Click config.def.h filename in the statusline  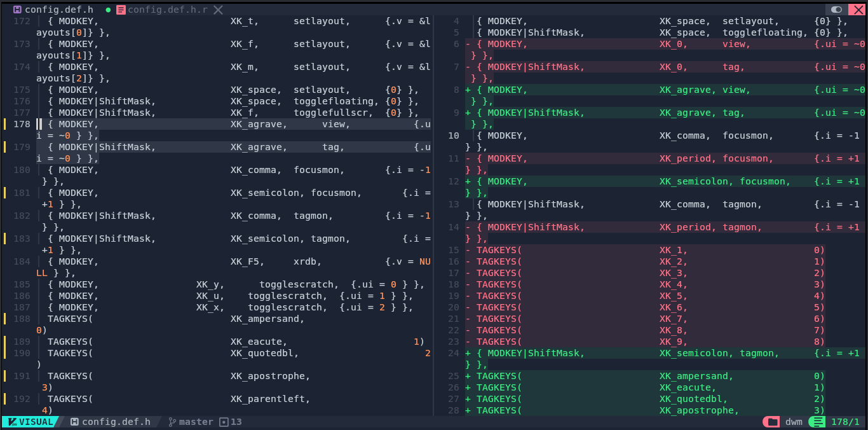click(116, 422)
